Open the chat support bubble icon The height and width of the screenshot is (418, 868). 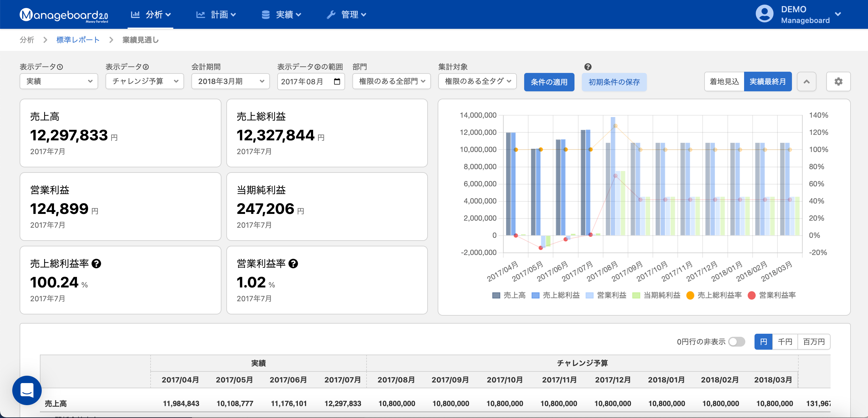27,390
